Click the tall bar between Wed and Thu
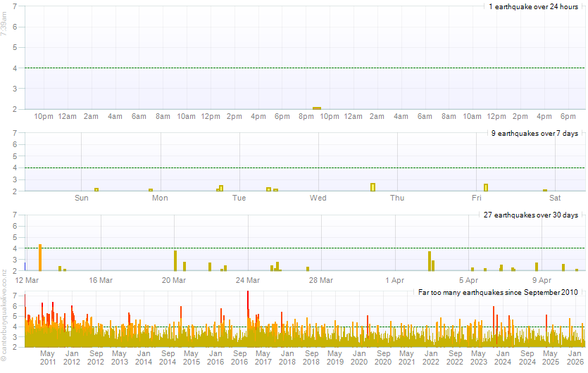Viewport: 588px width, 373px height. point(373,186)
